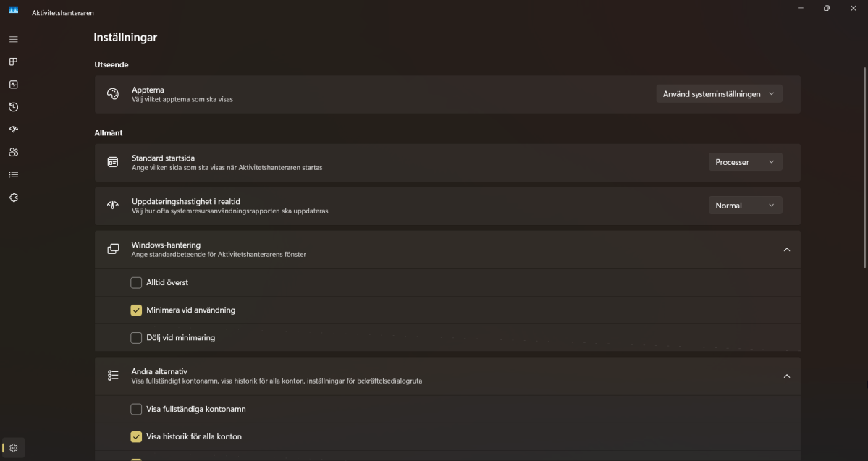Check "Dölj vid minimering" option
Screen dimensions: 868x461
pyautogui.click(x=136, y=337)
